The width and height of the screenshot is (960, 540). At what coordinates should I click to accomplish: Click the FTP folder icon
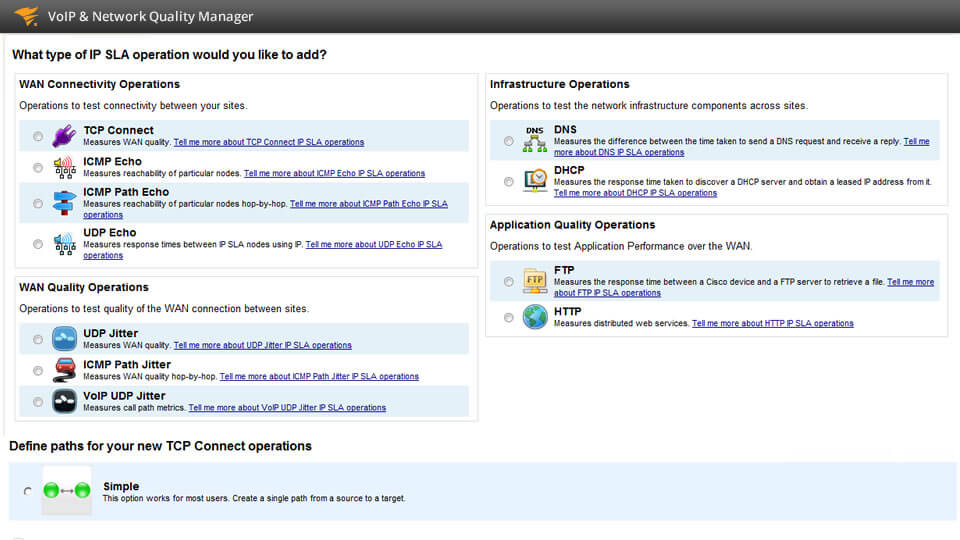point(535,281)
